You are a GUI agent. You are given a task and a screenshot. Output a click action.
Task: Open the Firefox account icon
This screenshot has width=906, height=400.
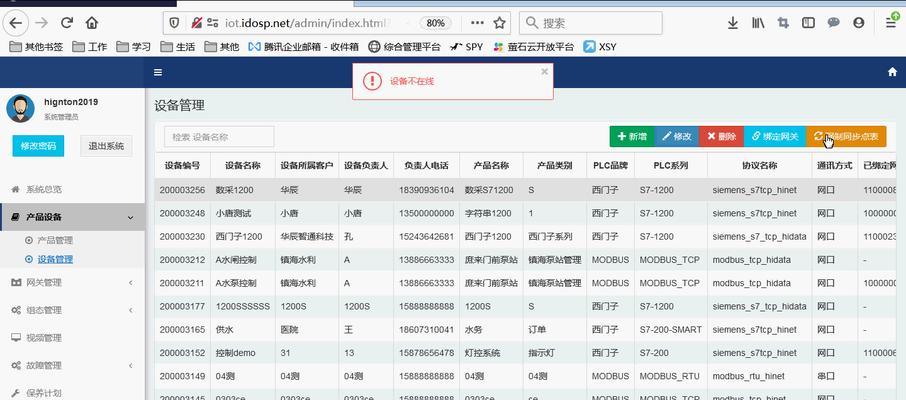click(x=859, y=23)
